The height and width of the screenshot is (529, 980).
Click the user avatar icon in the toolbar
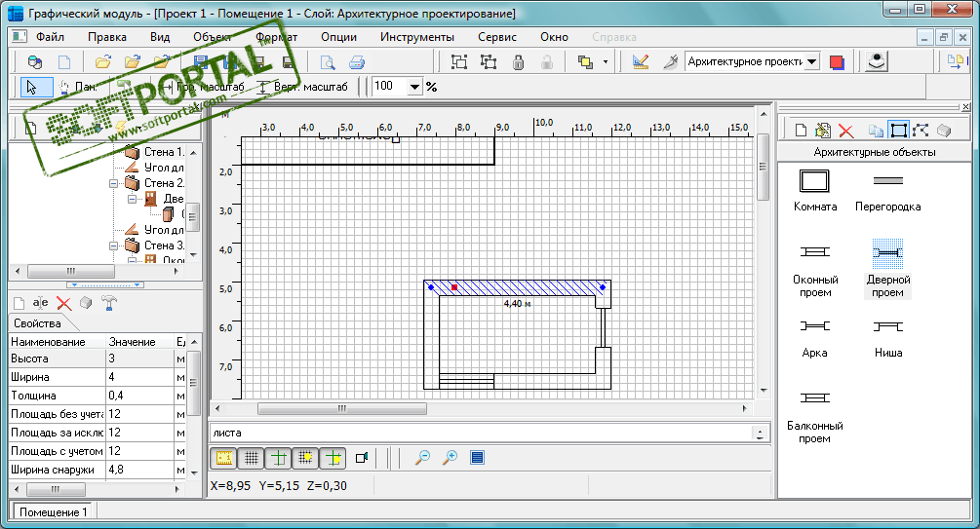click(x=877, y=61)
